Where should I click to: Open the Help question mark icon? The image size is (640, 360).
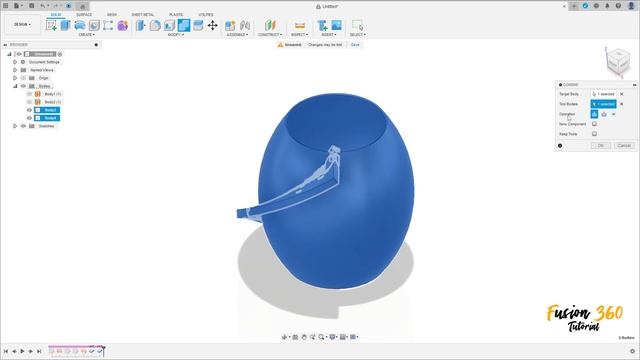[x=618, y=6]
